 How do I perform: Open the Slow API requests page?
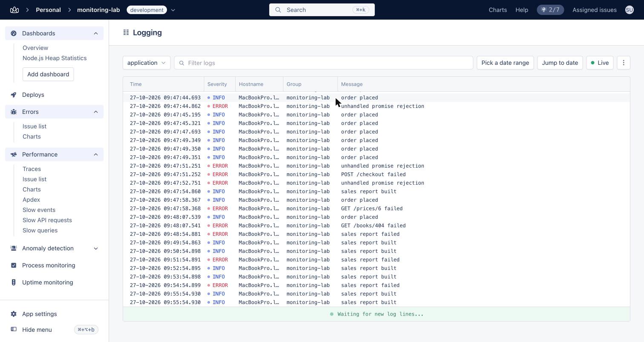coord(47,220)
